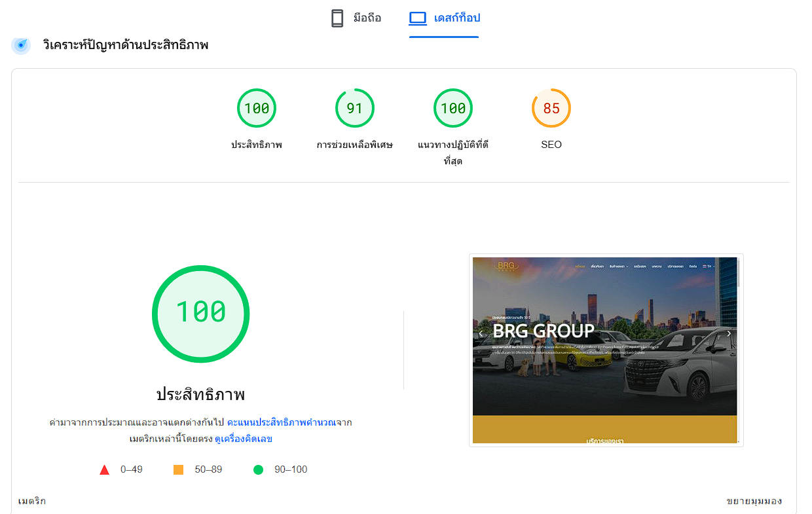Click the เมตริก section label
The image size is (812, 514).
pos(32,501)
